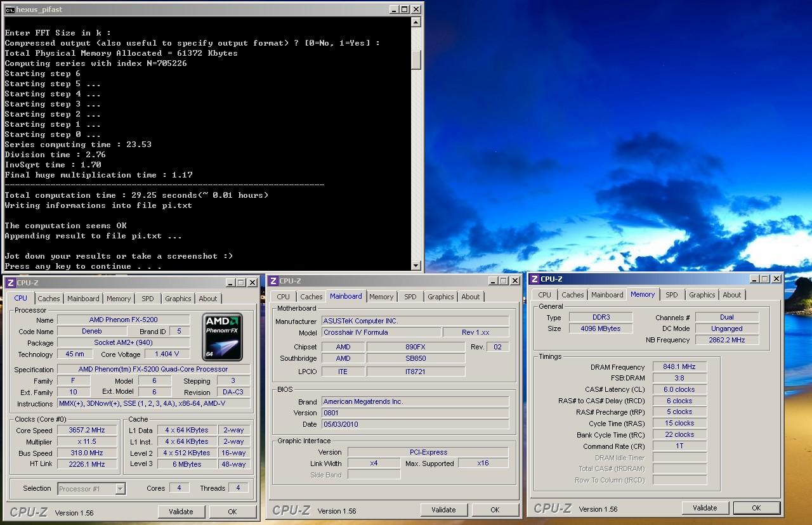Click OK in the Mainboard window
812x525 pixels.
[x=495, y=510]
